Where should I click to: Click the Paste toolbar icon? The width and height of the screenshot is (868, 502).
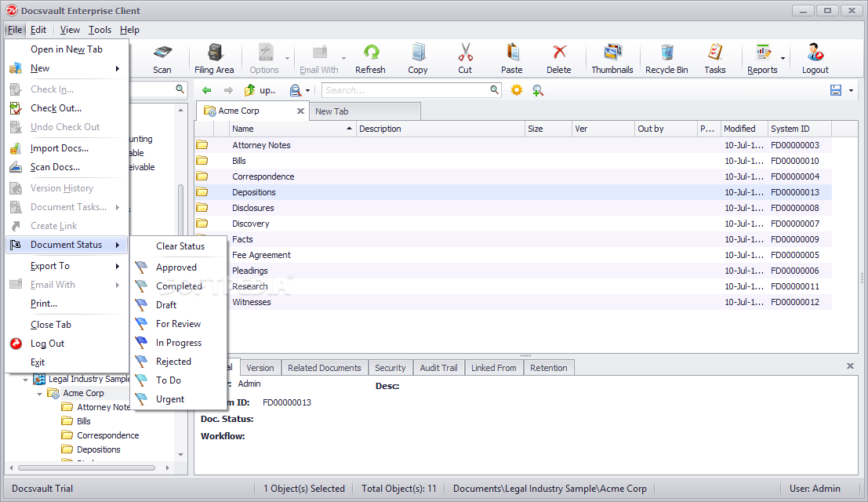pos(512,53)
